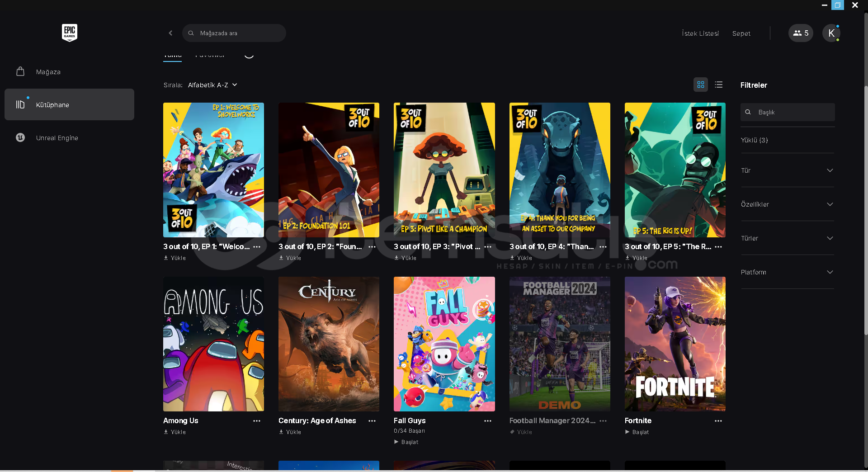
Task: Open the EP 3 Pivot Like a Champion cover
Action: [x=444, y=170]
